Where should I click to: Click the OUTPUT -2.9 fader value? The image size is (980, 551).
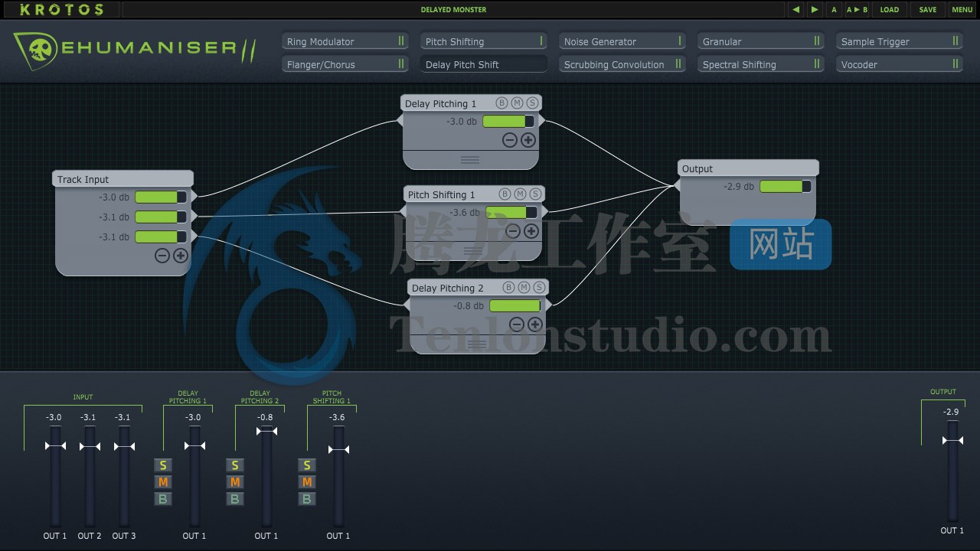[951, 412]
